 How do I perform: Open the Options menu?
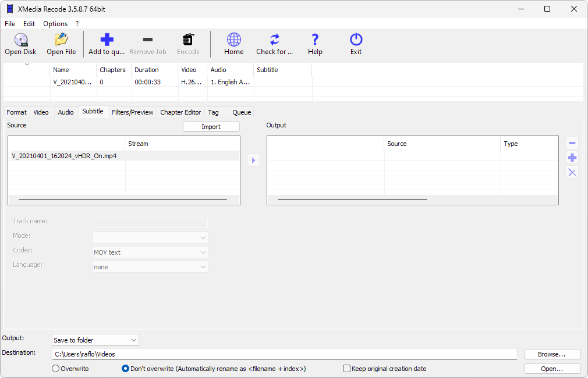point(55,24)
